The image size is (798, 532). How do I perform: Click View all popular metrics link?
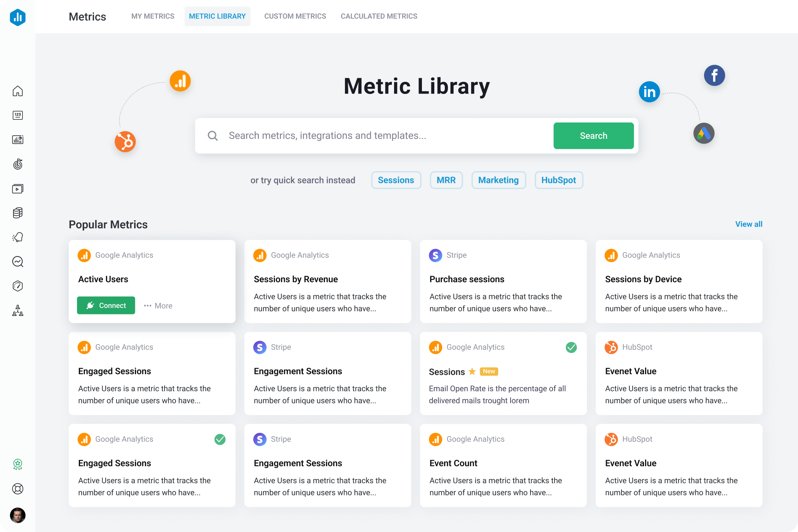point(749,224)
